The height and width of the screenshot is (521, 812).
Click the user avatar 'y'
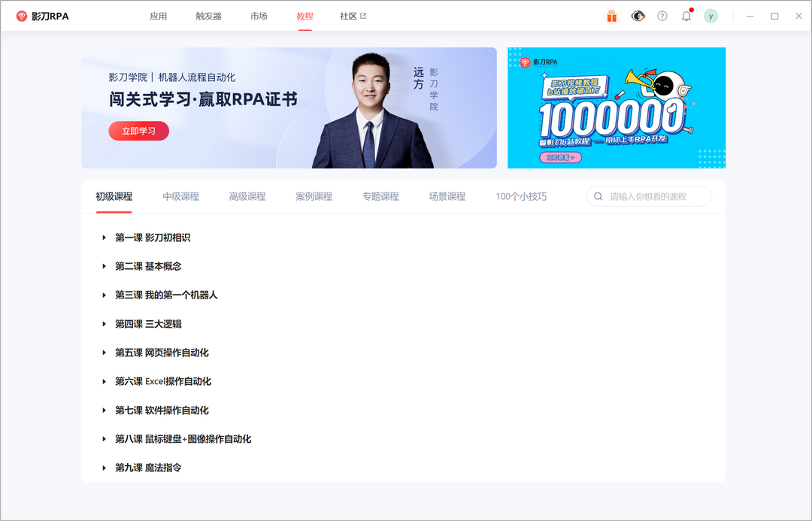710,15
